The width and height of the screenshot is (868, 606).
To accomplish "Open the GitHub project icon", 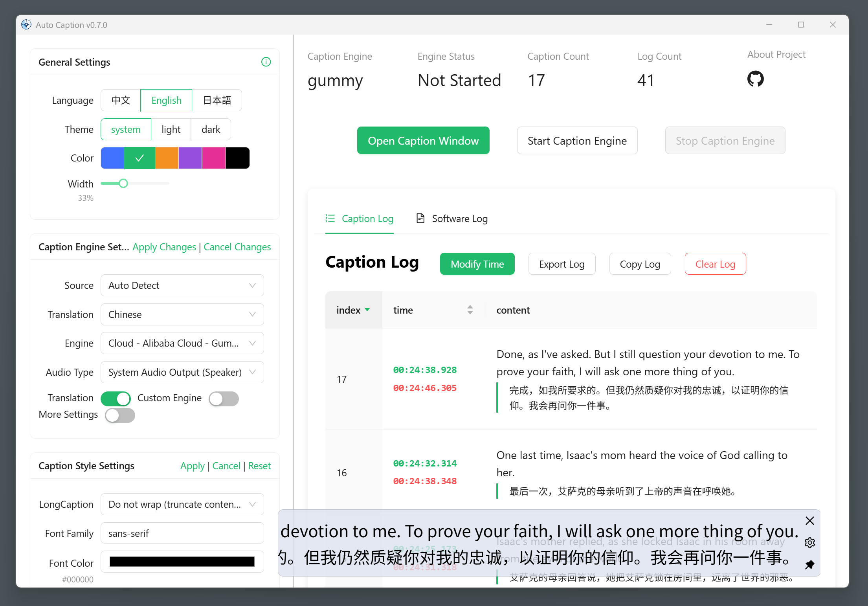I will [x=755, y=79].
